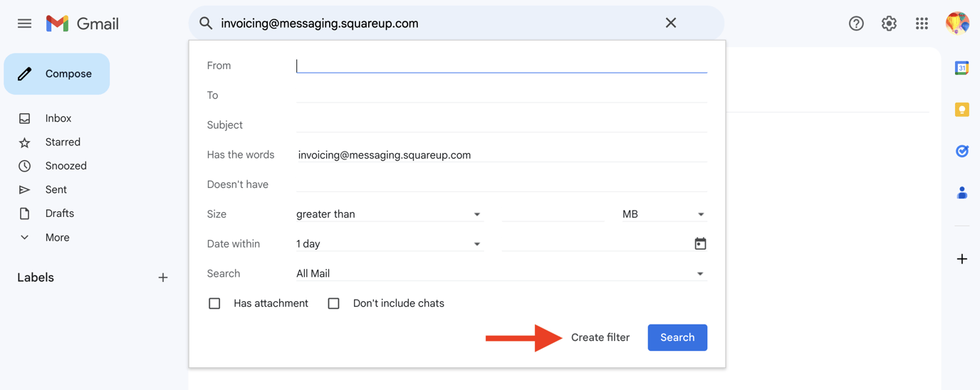Open the size comparison 'greater than' dropdown

pos(389,214)
